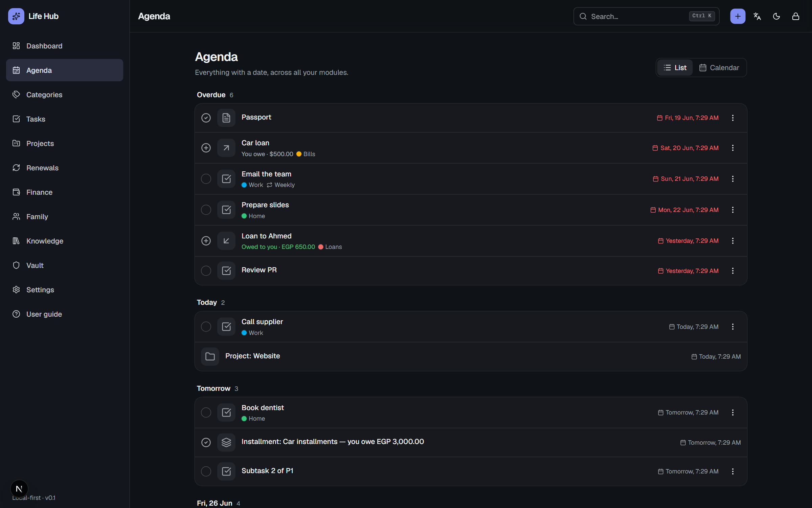Navigate to Family page
Screen dimensions: 812x508
click(65, 216)
